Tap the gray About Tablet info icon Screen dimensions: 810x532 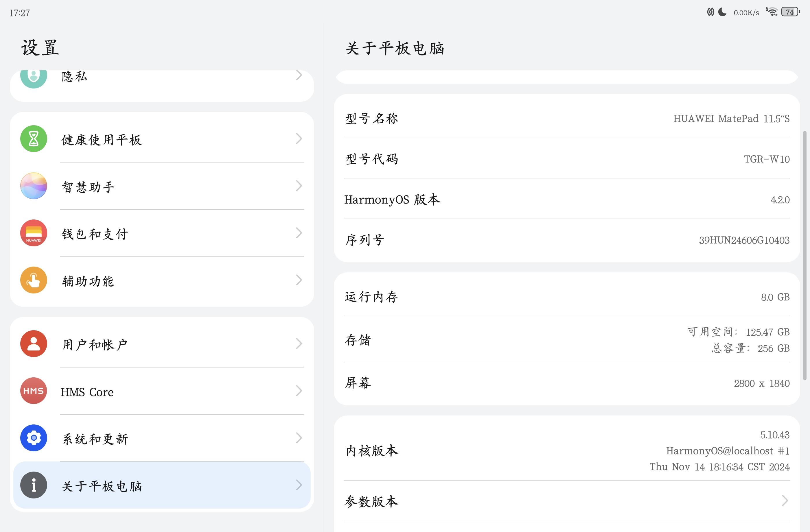click(33, 485)
